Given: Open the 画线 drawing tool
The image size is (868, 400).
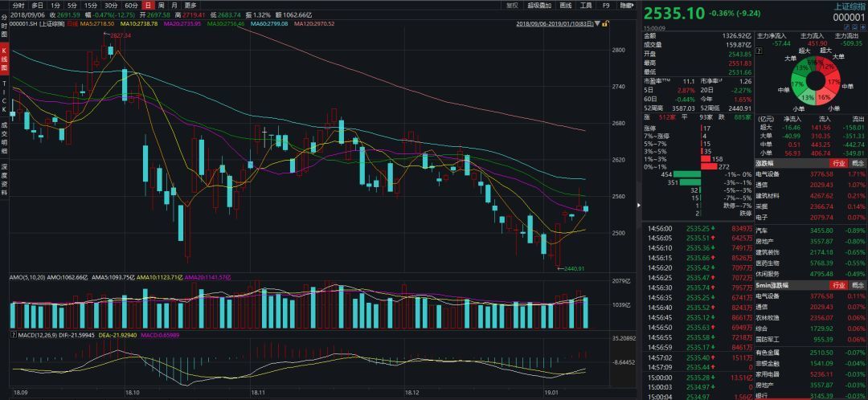Looking at the screenshot, I should click(x=566, y=5).
